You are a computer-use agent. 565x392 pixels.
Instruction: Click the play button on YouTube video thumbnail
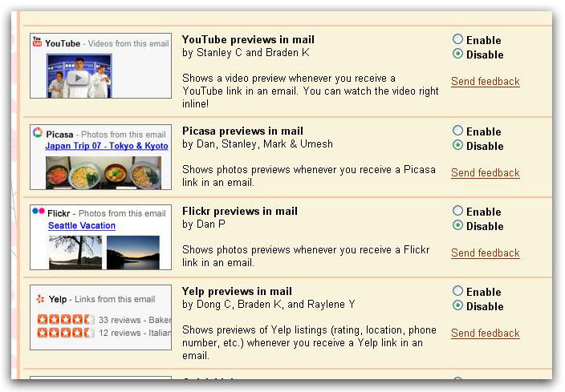78,78
